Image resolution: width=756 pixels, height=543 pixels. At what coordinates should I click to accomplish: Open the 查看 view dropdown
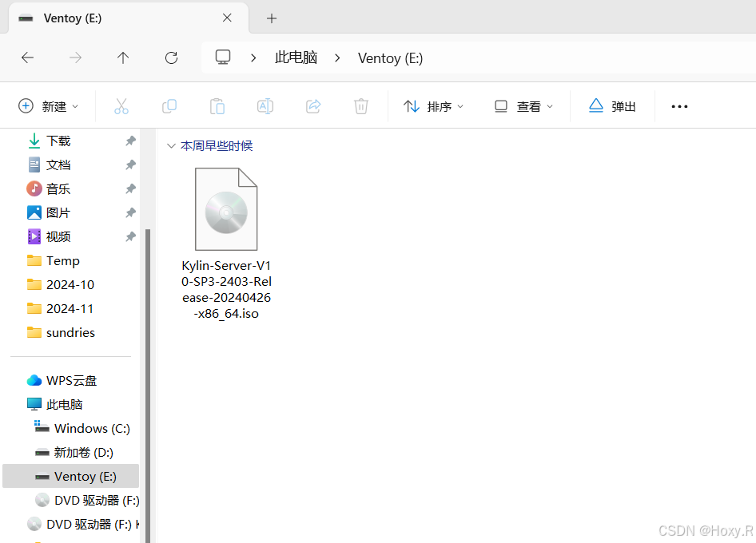(x=523, y=105)
